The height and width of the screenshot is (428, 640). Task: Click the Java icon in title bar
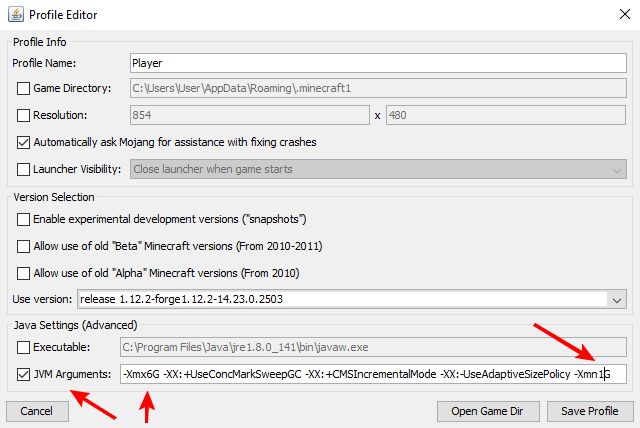(x=13, y=15)
